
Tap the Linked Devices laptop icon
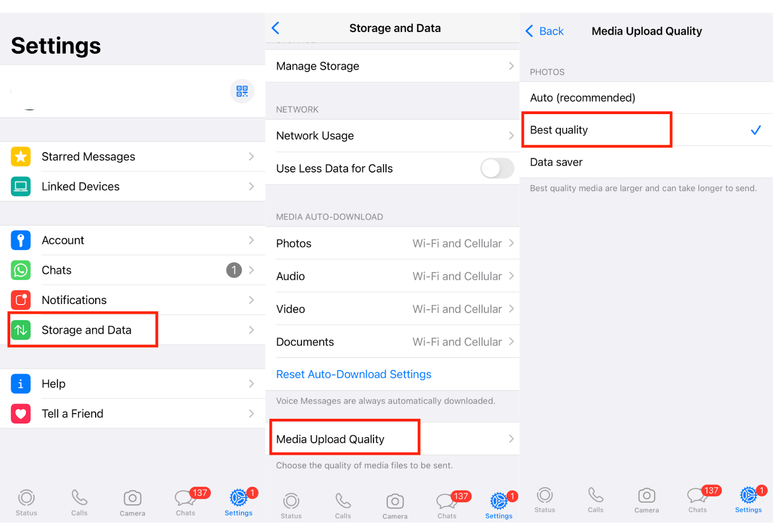(21, 187)
